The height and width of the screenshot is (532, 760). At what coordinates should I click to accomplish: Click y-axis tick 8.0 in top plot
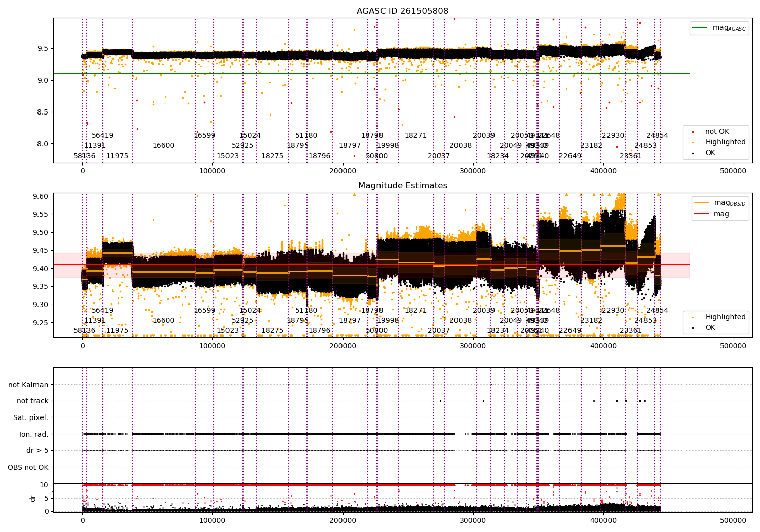(43, 144)
